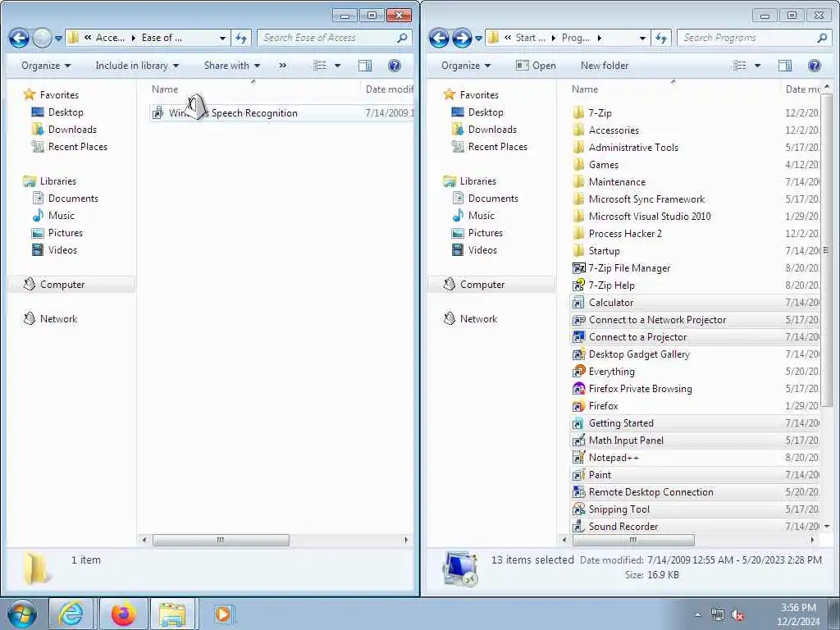Go back in the Programs window
Screen dimensions: 840x630
(x=439, y=38)
